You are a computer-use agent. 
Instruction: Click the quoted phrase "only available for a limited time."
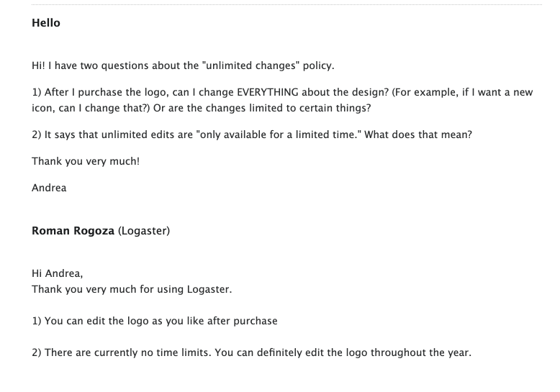(279, 135)
